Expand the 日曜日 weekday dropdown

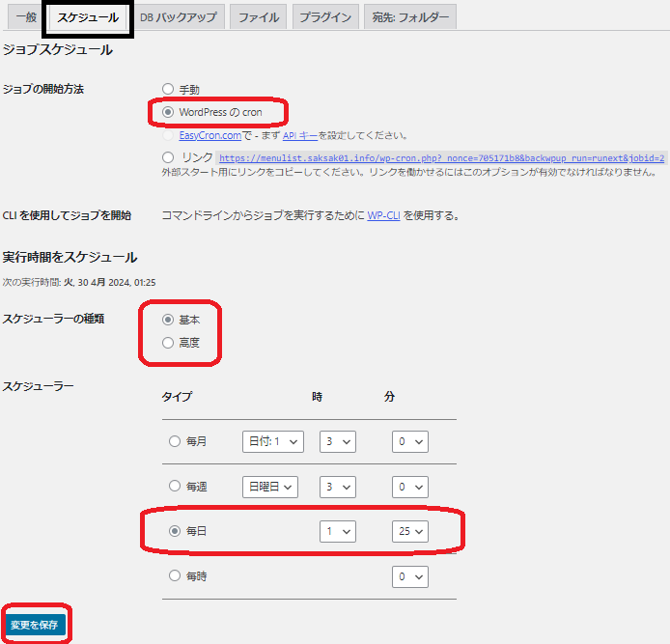point(269,487)
